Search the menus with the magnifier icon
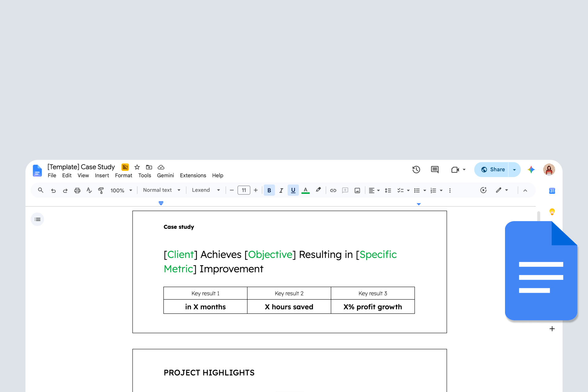 click(x=40, y=190)
